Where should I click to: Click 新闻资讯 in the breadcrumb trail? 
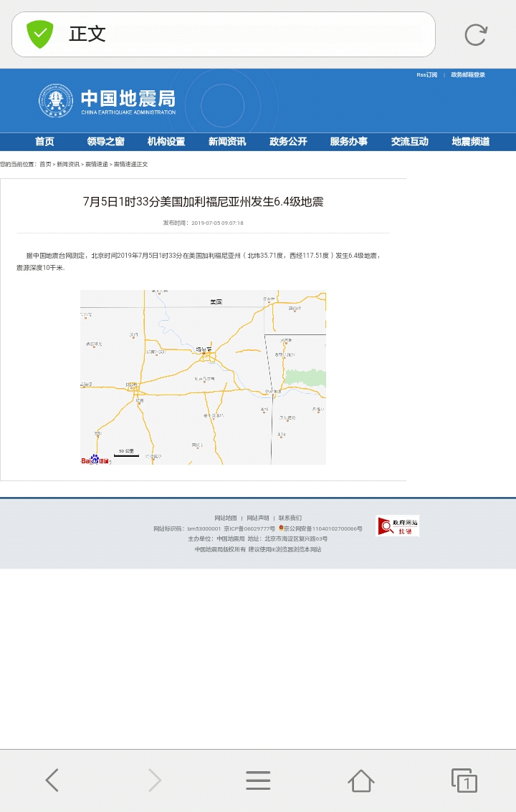68,164
